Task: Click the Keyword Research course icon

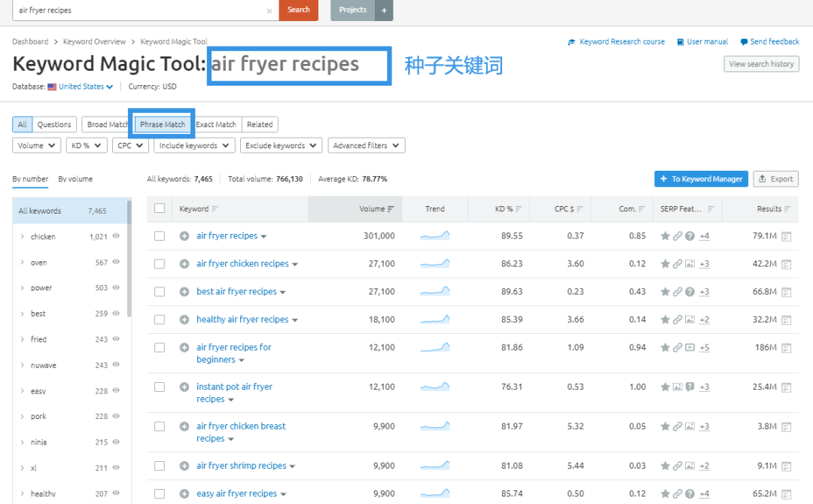Action: [x=571, y=41]
